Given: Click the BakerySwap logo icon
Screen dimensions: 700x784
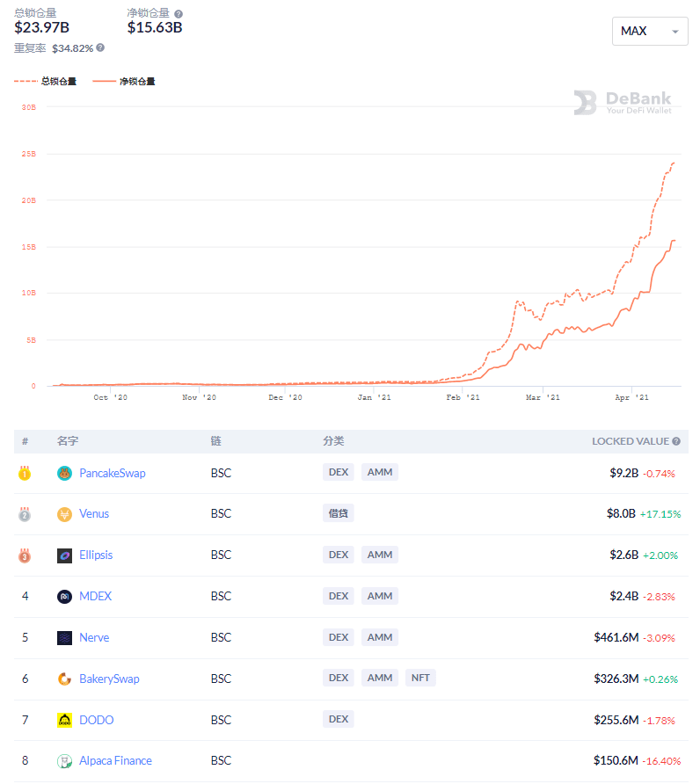Looking at the screenshot, I should click(x=64, y=679).
